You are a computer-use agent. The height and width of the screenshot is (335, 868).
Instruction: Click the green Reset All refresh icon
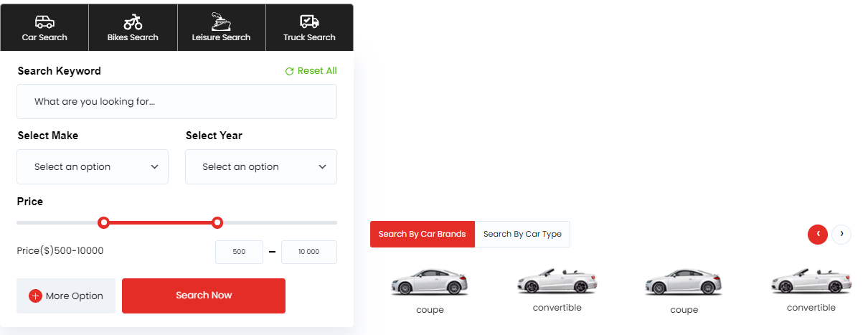point(289,71)
